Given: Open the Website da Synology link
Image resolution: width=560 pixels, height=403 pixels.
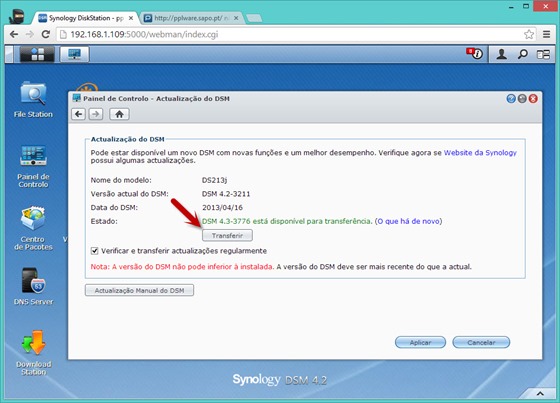Looking at the screenshot, I should [480, 153].
